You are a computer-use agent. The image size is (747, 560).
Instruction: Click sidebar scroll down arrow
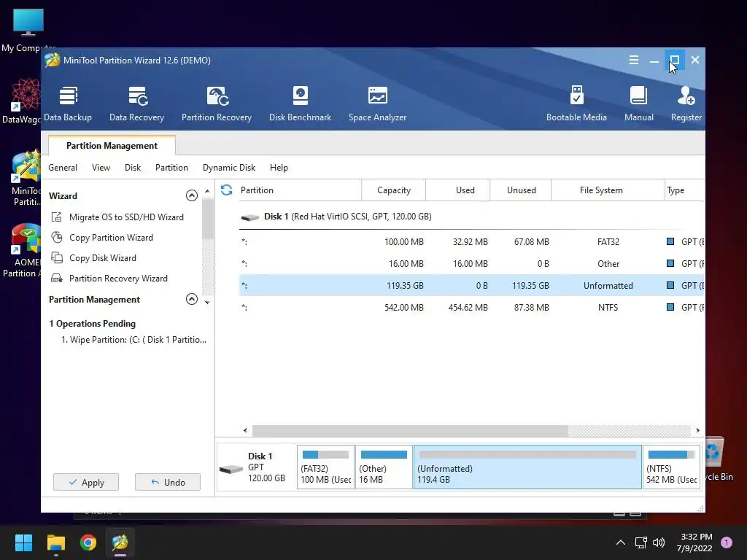coord(207,303)
